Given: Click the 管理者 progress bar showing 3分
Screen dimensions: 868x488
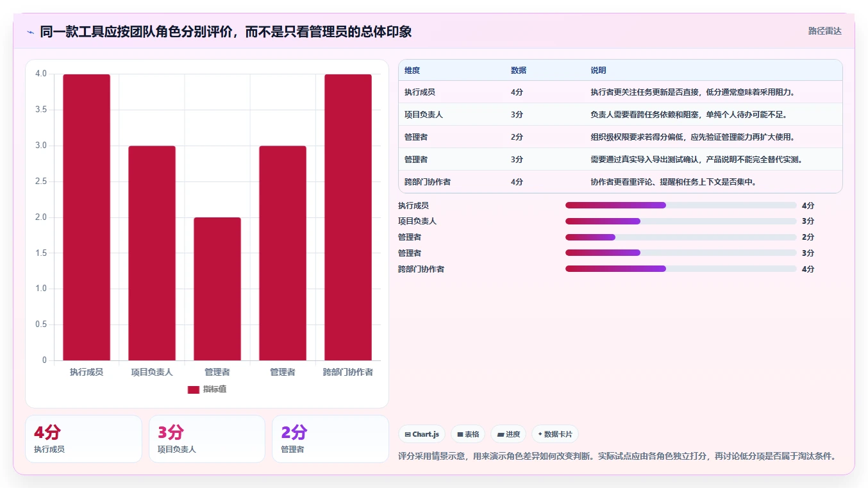Looking at the screenshot, I should click(x=681, y=253).
